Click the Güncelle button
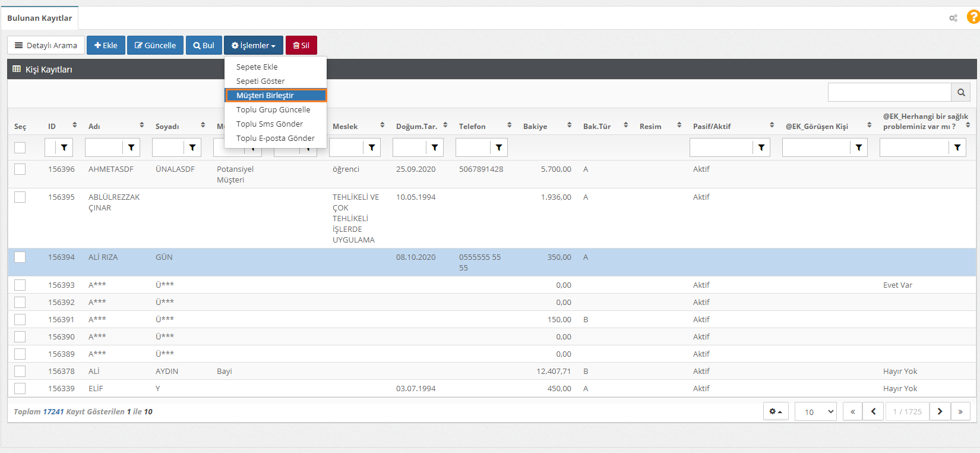The height and width of the screenshot is (453, 980). tap(155, 45)
